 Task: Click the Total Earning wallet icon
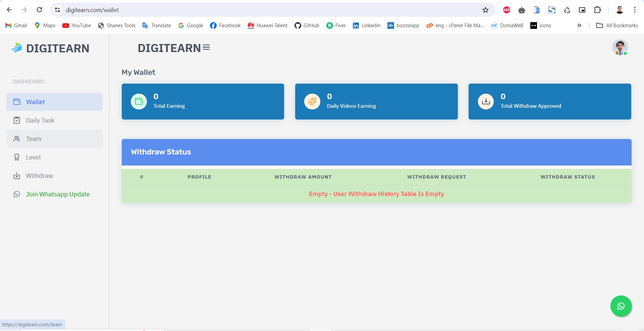click(139, 101)
